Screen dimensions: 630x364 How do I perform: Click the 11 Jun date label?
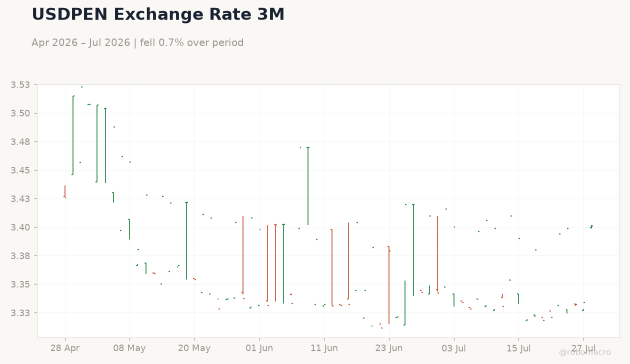coord(324,348)
